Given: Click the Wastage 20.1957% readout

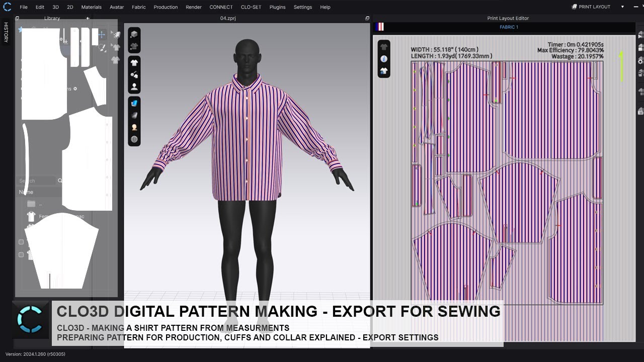Looking at the screenshot, I should 577,56.
